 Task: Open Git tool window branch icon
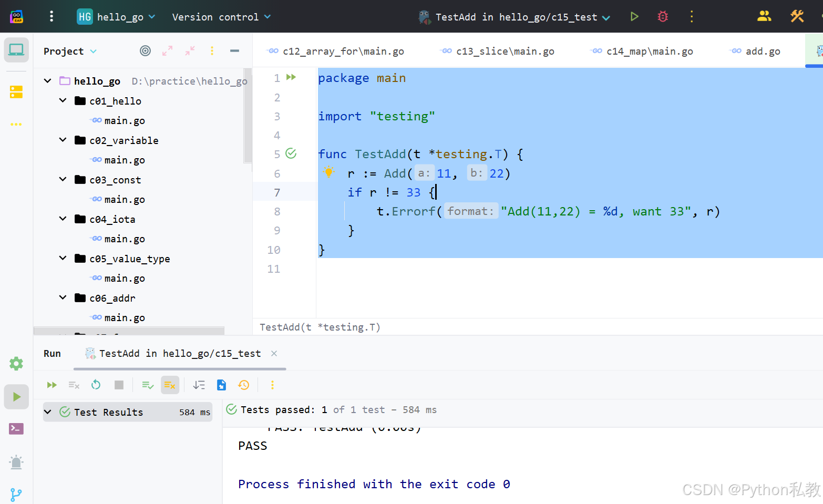(x=16, y=495)
